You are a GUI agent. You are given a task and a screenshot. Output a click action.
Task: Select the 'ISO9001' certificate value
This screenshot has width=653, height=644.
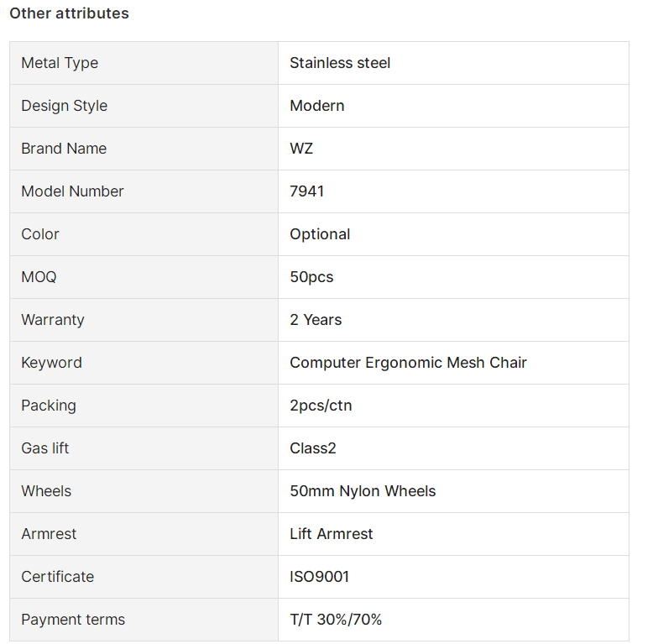click(x=319, y=577)
